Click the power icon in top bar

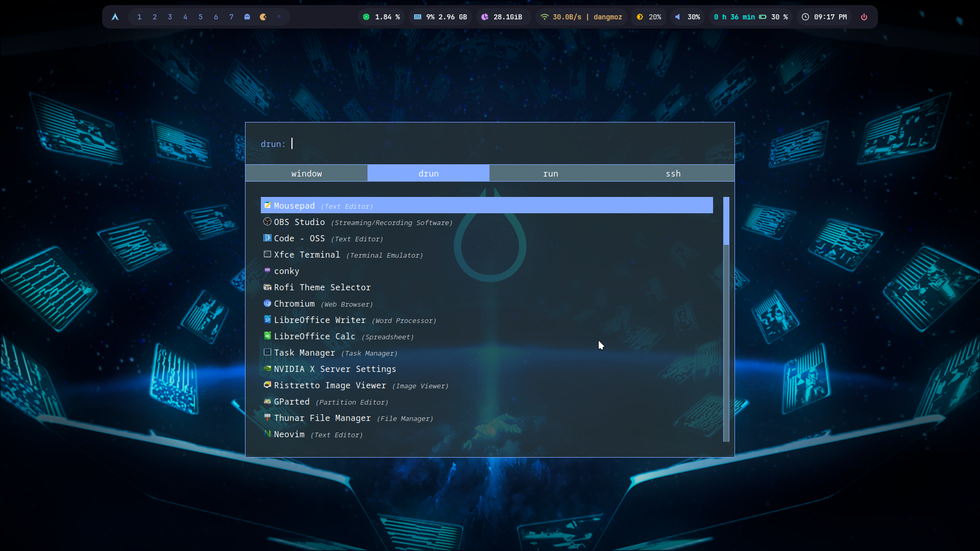(864, 17)
